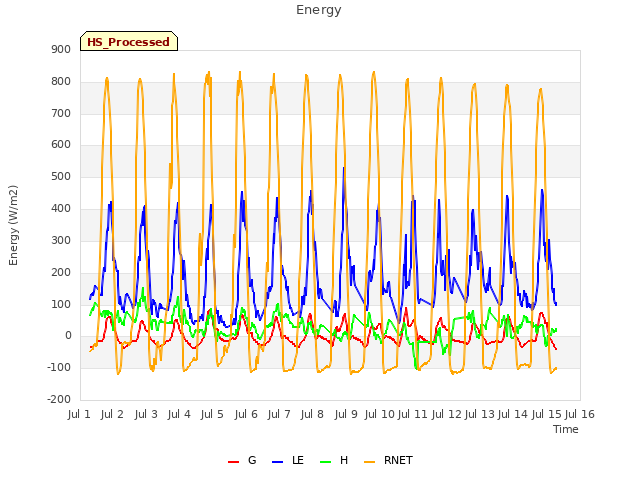This screenshot has width=640, height=480.
Task: Click the Jul 4 x-axis tick label
Action: [179, 414]
